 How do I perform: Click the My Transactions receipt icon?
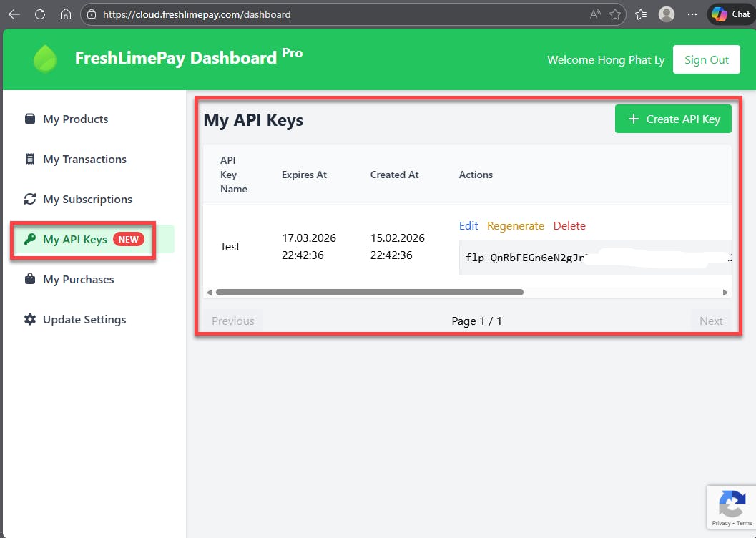click(30, 159)
